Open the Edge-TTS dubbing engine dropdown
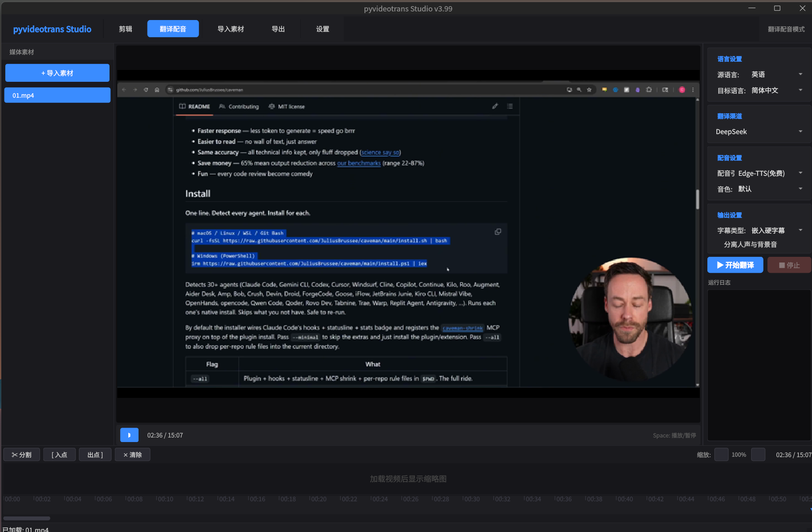The width and height of the screenshot is (812, 532). [771, 173]
